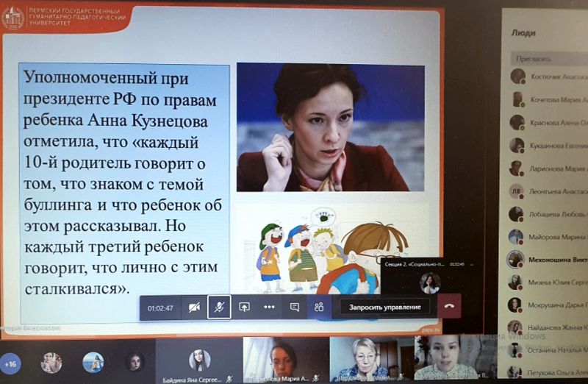Click the Anna Kuznetsova photo on the slide
The image size is (588, 384).
[330, 127]
